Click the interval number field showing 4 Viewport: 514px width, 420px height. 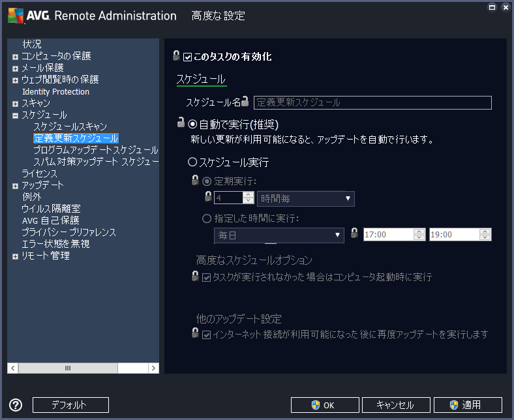[x=228, y=198]
